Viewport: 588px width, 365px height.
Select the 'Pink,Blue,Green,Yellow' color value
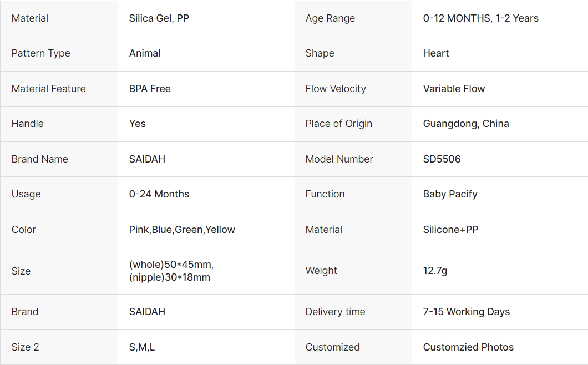pos(182,230)
